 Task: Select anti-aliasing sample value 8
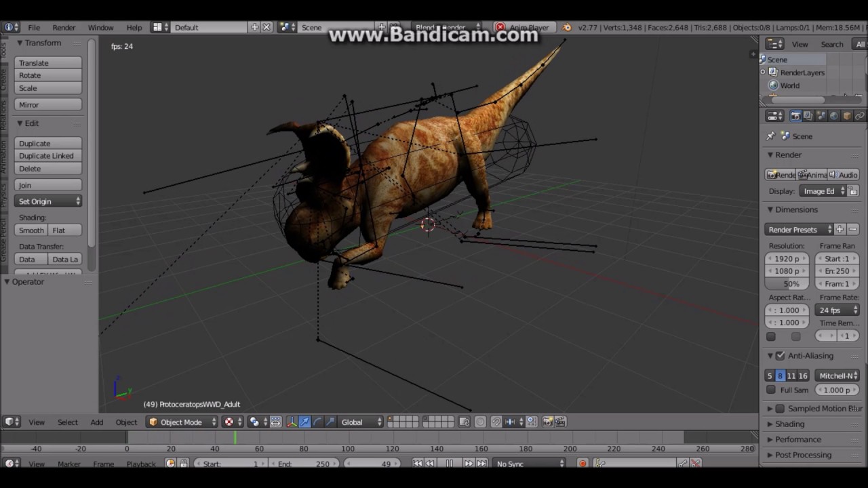tap(780, 375)
